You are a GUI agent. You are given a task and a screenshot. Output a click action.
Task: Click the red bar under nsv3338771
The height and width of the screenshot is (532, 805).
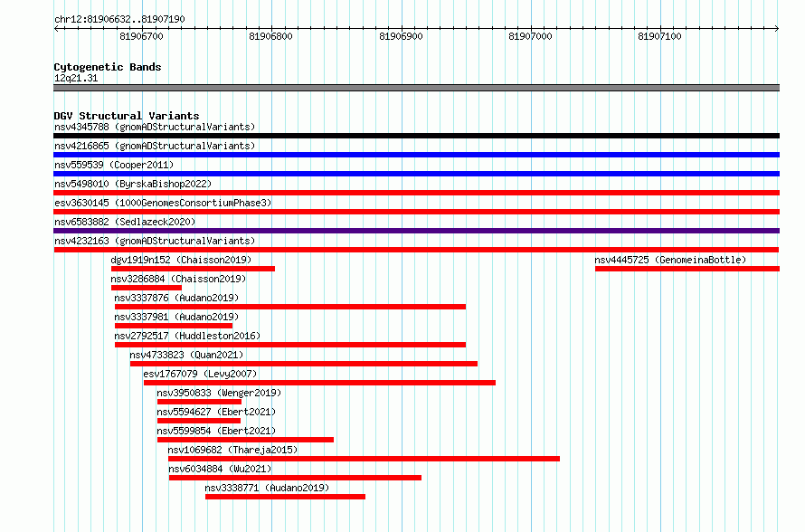(286, 497)
